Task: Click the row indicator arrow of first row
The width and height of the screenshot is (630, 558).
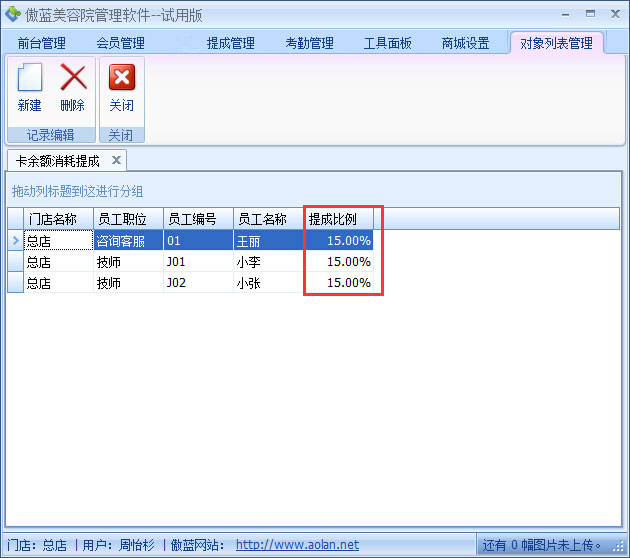Action: [x=14, y=240]
